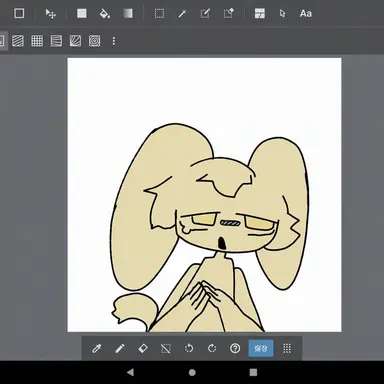The height and width of the screenshot is (384, 384).
Task: Enable concentric circle snap guide
Action: 95,41
